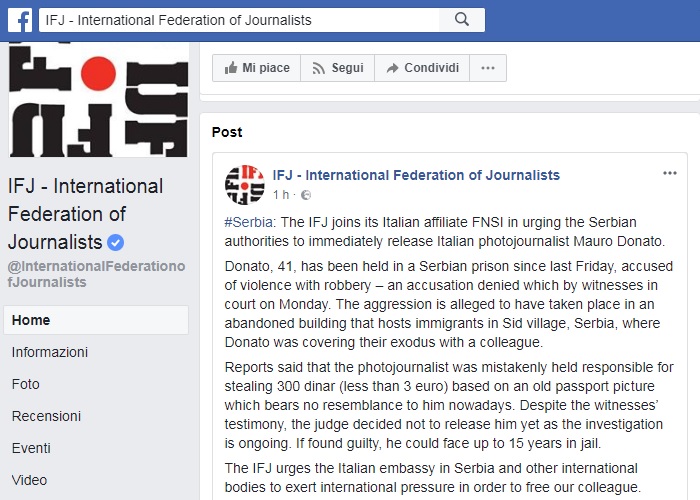Open the #Serbia hashtag
This screenshot has height=500, width=700.
click(x=249, y=222)
